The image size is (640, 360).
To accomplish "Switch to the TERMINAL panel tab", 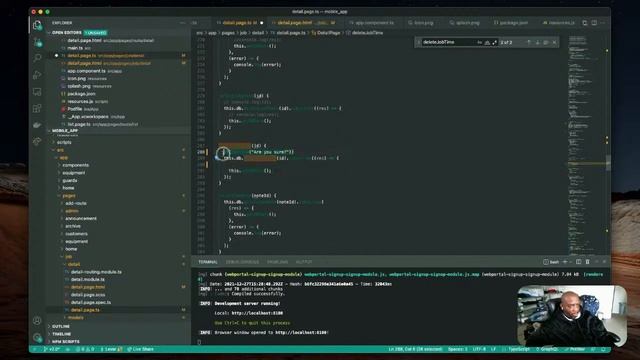I will pyautogui.click(x=208, y=262).
